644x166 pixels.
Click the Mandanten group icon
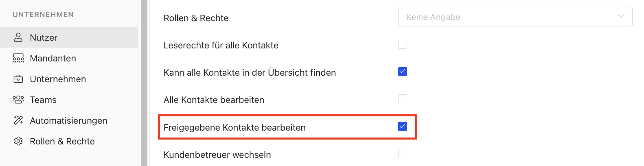(18, 59)
